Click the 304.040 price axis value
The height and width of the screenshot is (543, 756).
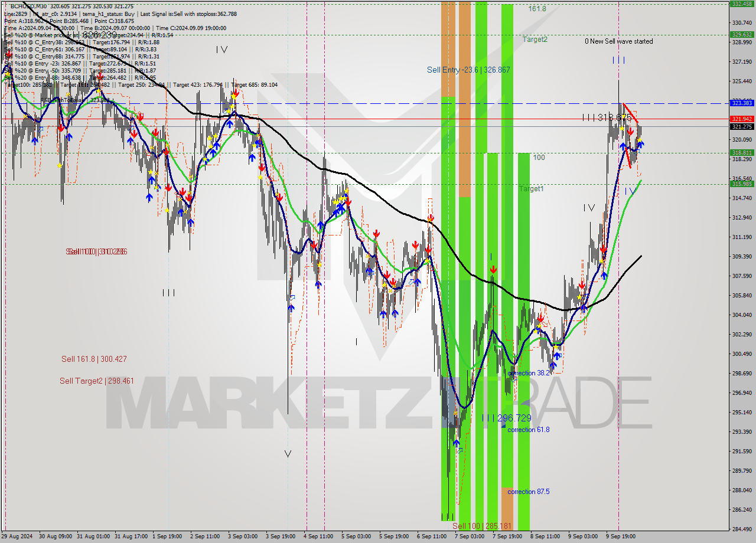pos(741,315)
